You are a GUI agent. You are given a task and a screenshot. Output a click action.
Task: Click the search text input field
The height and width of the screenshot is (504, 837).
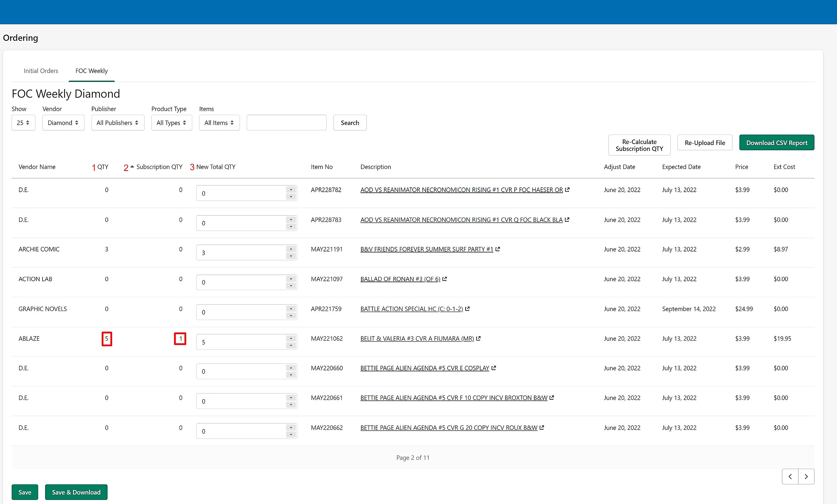pos(286,122)
